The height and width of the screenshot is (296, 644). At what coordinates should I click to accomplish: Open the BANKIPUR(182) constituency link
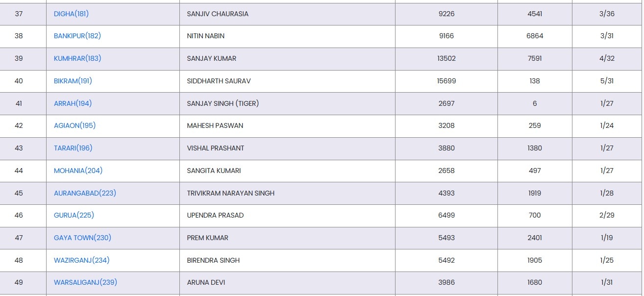pos(77,36)
